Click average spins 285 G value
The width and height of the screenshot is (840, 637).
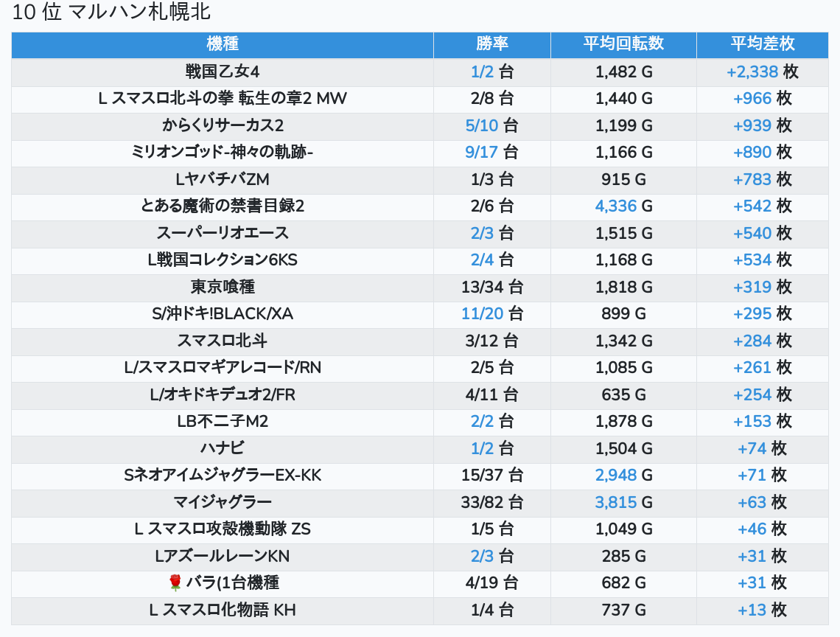coord(623,556)
